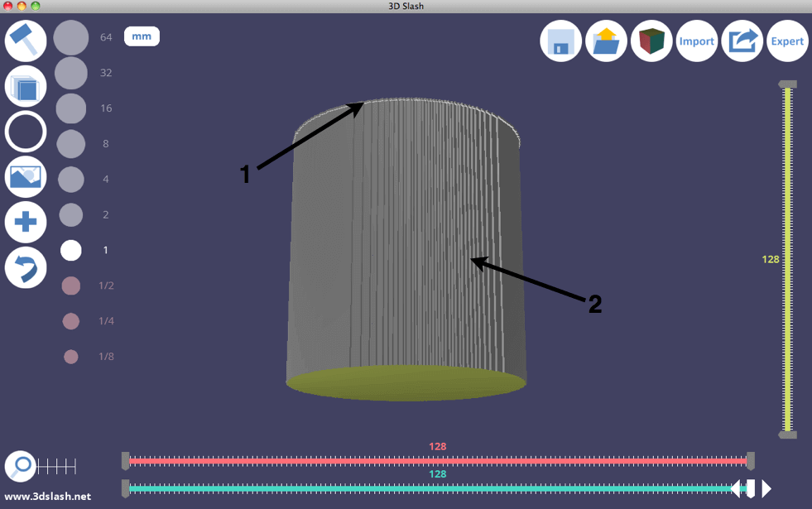The height and width of the screenshot is (509, 812).
Task: Select cube size 1/8
Action: click(71, 357)
